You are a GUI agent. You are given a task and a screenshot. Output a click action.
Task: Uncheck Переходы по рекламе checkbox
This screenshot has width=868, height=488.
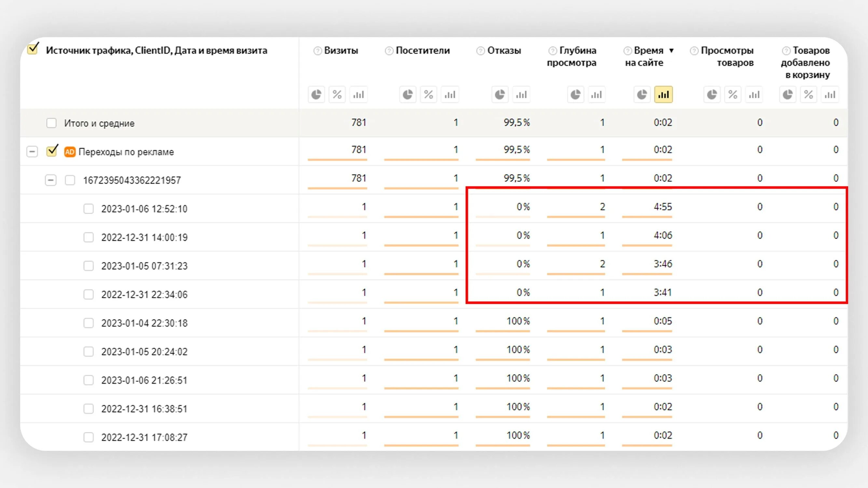point(52,151)
